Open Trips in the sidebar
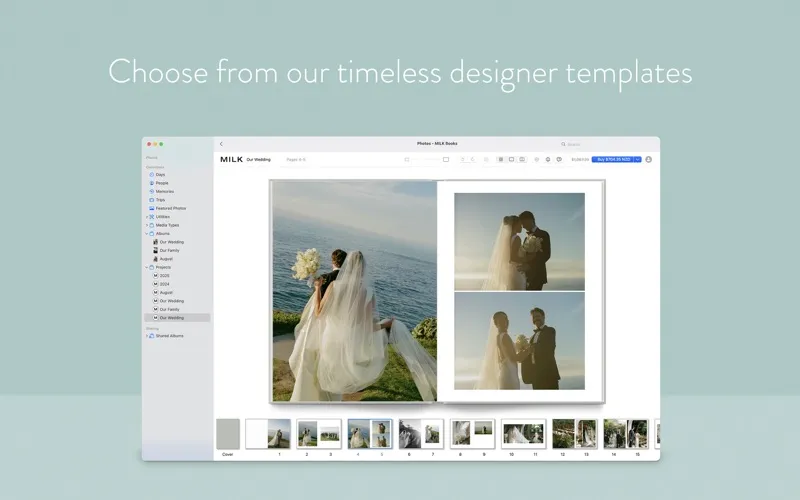 (157, 200)
